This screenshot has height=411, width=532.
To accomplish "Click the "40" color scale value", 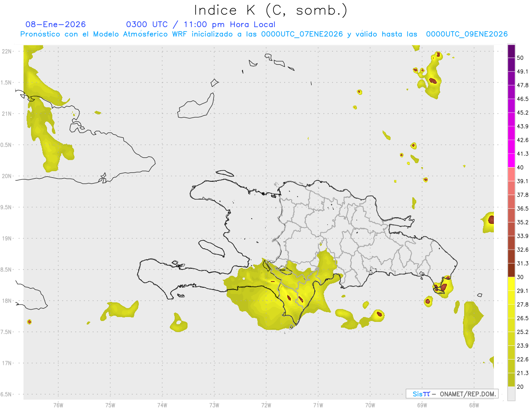I will 520,168.
